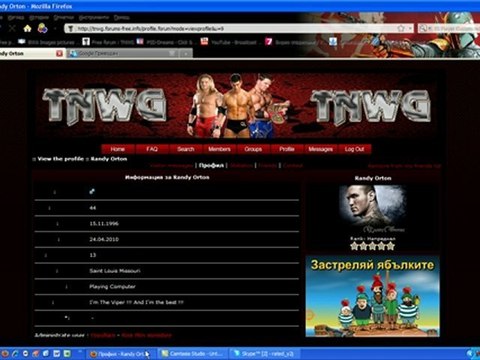Screen dimensions: 480x360
Task: Open the PSD-Dreams bookmark
Action: pyautogui.click(x=165, y=42)
